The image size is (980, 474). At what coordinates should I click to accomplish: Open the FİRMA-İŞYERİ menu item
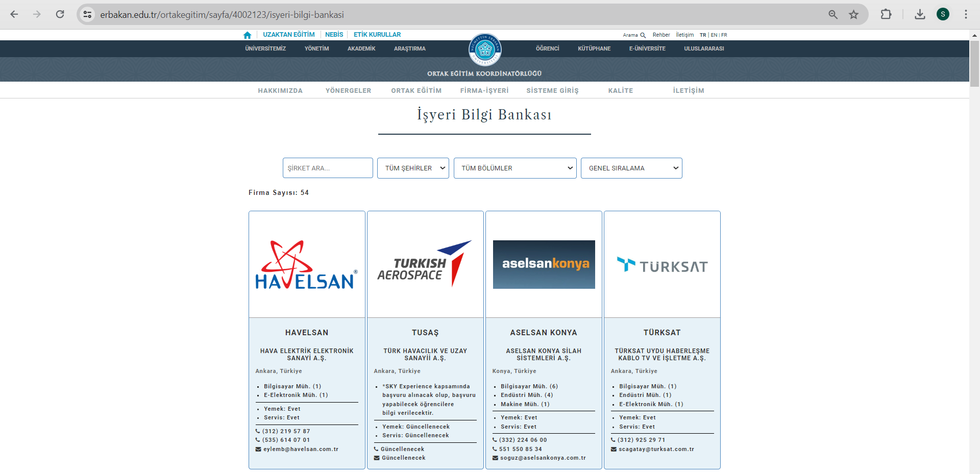[x=484, y=90]
